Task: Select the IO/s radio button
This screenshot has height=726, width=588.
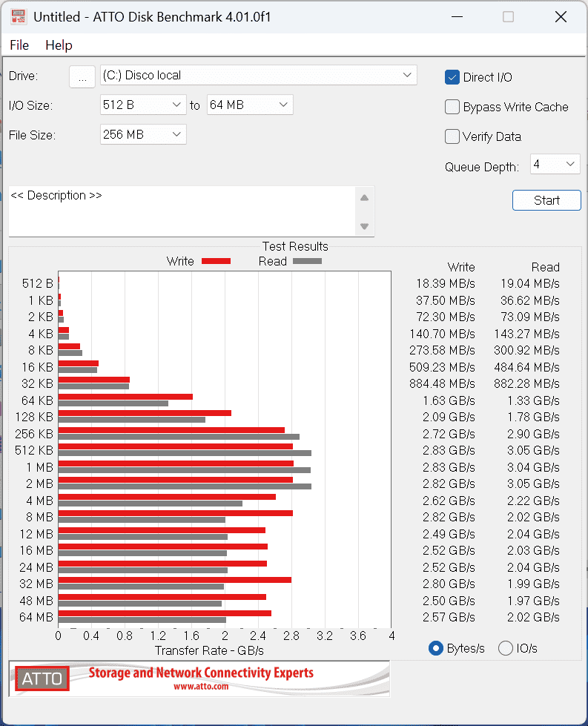Action: click(x=506, y=648)
